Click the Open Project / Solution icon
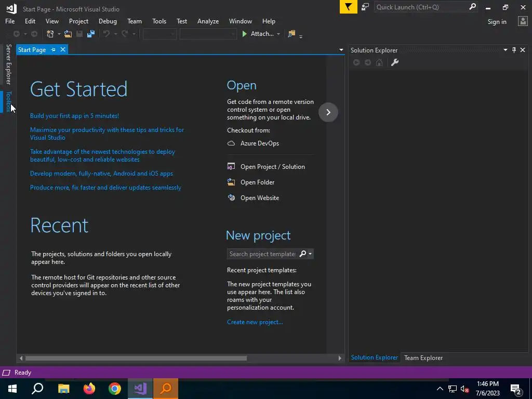 coord(231,167)
